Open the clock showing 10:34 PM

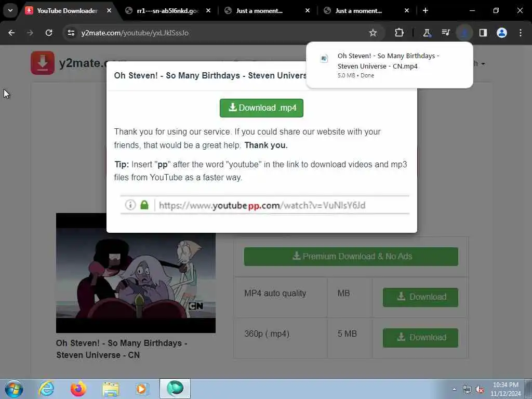click(506, 389)
